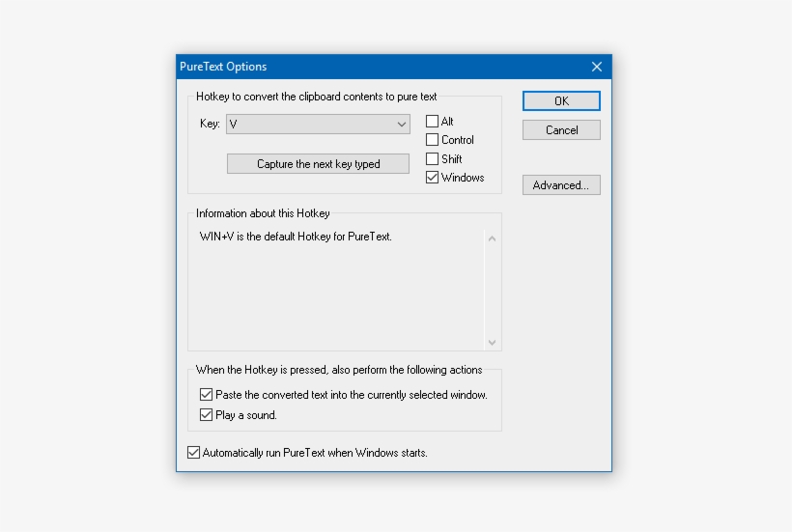This screenshot has height=532, width=792.
Task: Click the text "WIN+V is the default Hotkey"
Action: (x=265, y=237)
